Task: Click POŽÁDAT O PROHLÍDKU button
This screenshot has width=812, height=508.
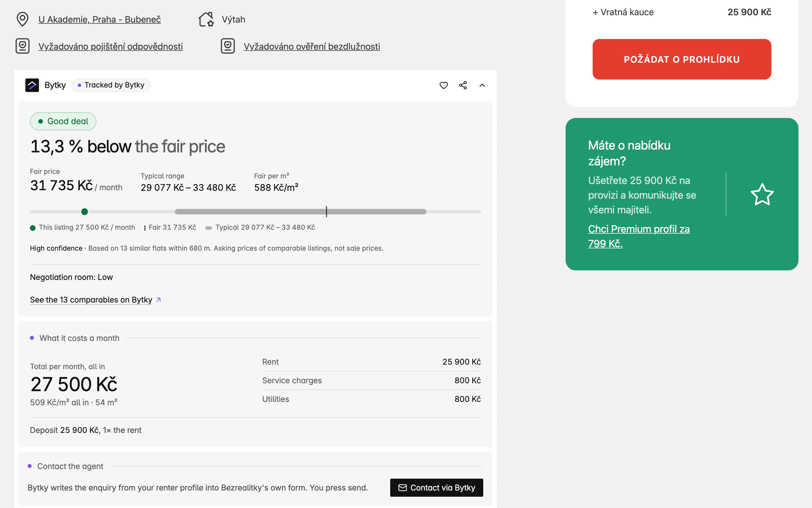Action: pos(682,59)
